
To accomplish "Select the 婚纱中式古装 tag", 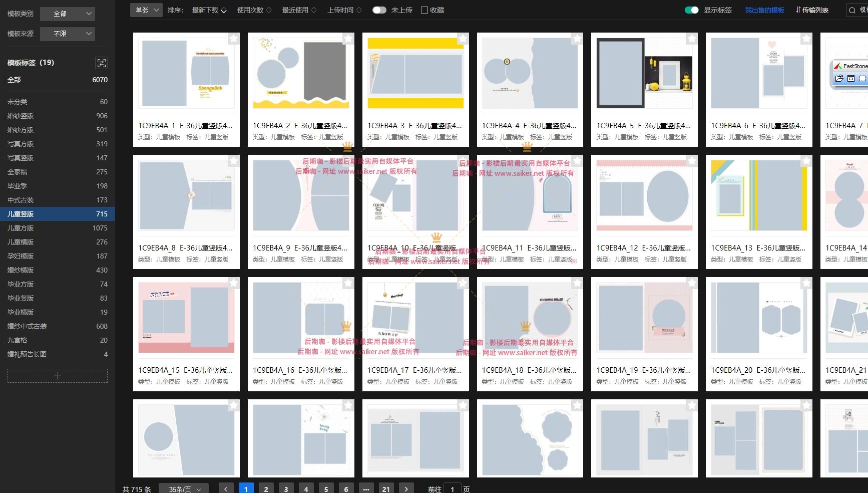I will pos(58,326).
